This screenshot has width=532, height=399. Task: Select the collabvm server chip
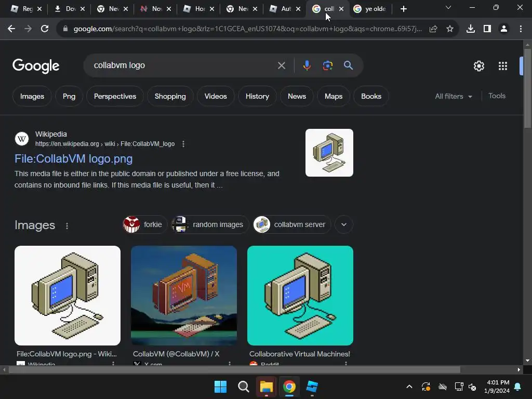coord(292,224)
